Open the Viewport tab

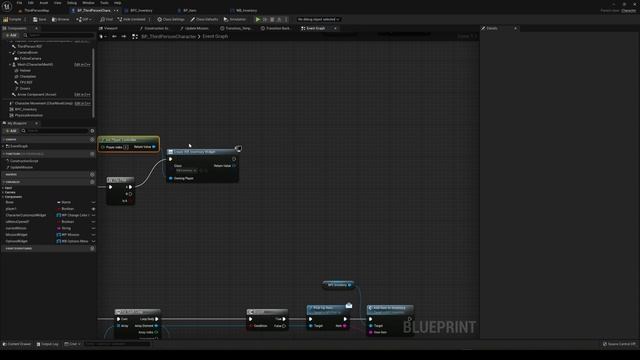108,28
